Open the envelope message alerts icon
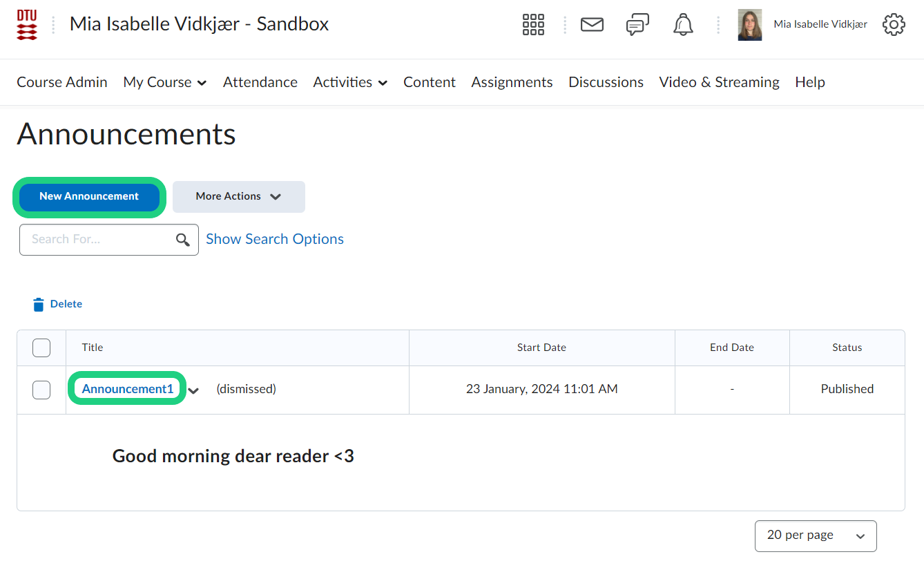Viewport: 924px width, 570px height. point(592,25)
